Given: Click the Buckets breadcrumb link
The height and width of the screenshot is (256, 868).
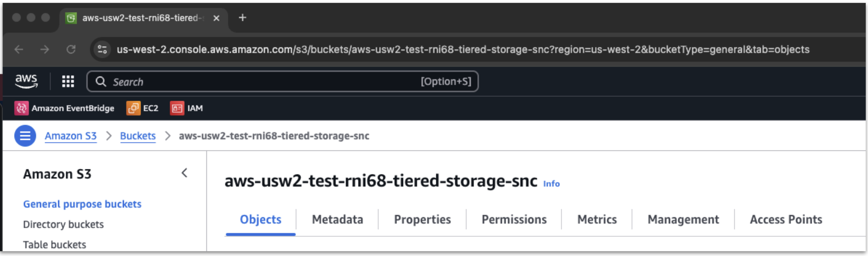Looking at the screenshot, I should tap(138, 136).
